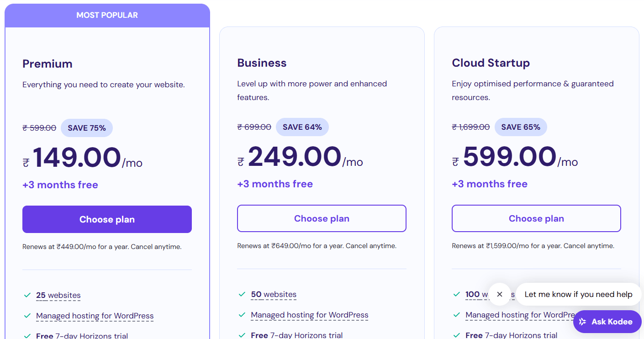Click Managed hosting for WordPress under Premium
644x339 pixels.
pos(95,316)
